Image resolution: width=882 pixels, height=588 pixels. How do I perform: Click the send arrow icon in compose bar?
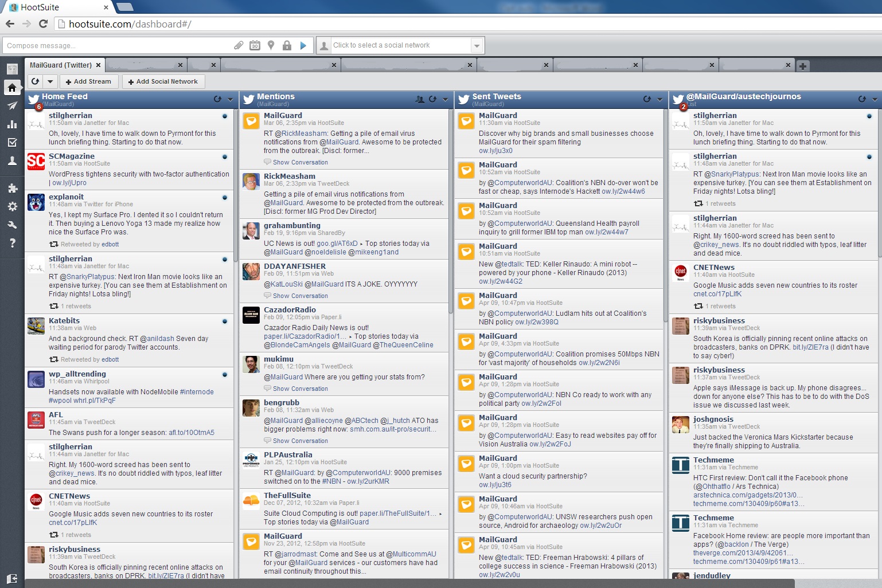[303, 45]
